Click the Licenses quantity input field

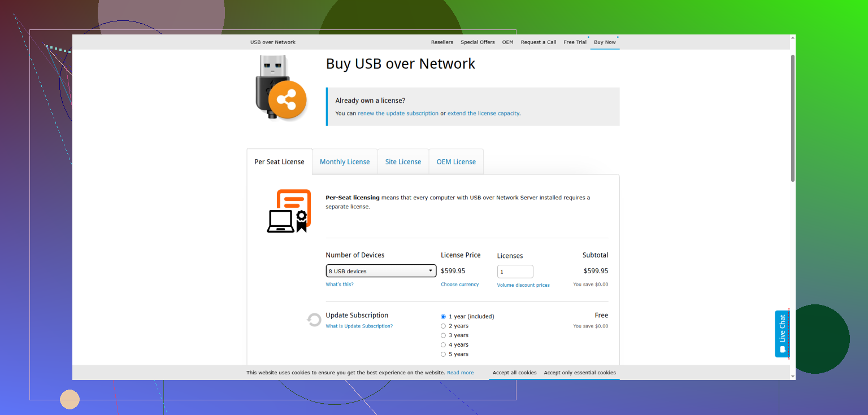pyautogui.click(x=515, y=272)
